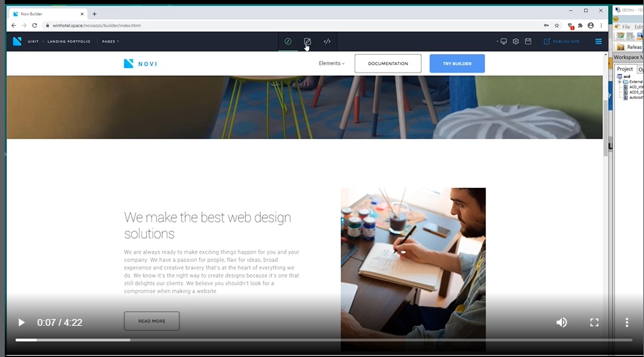Open the Chrome profile avatar icon
Viewport: 644px width, 357px height.
[590, 25]
